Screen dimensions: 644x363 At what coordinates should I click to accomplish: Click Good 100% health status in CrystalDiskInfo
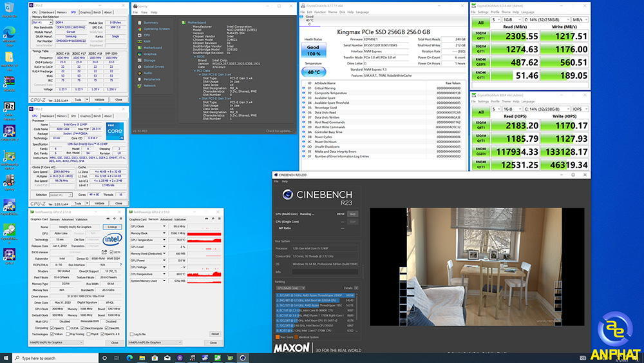(314, 50)
